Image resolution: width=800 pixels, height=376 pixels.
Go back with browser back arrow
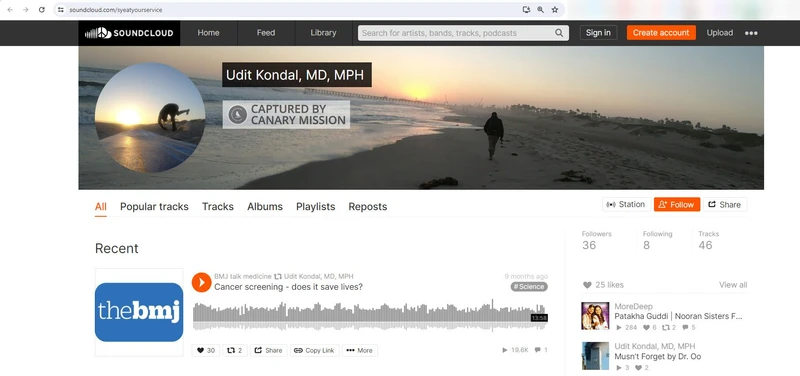(10, 10)
